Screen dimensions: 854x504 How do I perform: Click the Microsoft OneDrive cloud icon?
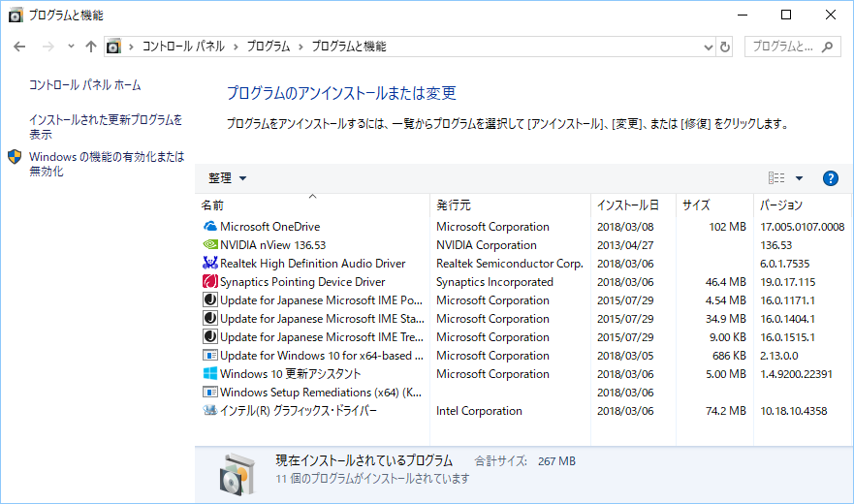tap(210, 227)
